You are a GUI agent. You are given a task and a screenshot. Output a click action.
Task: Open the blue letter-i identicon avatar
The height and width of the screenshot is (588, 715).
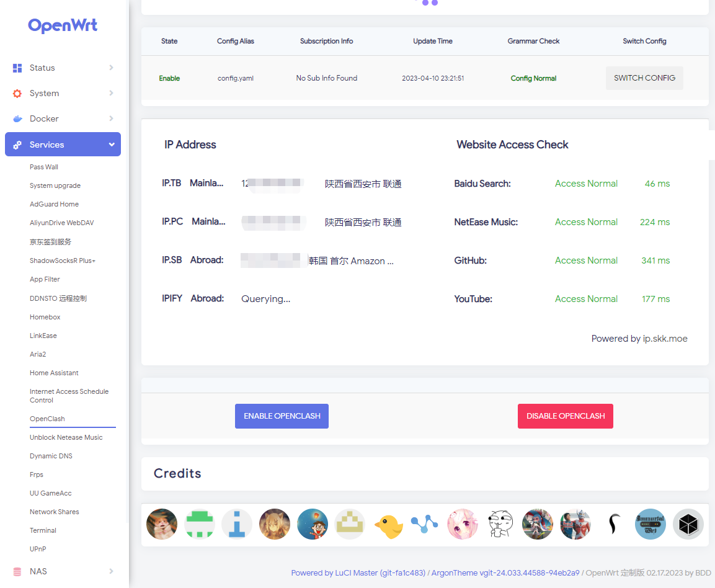(x=237, y=524)
